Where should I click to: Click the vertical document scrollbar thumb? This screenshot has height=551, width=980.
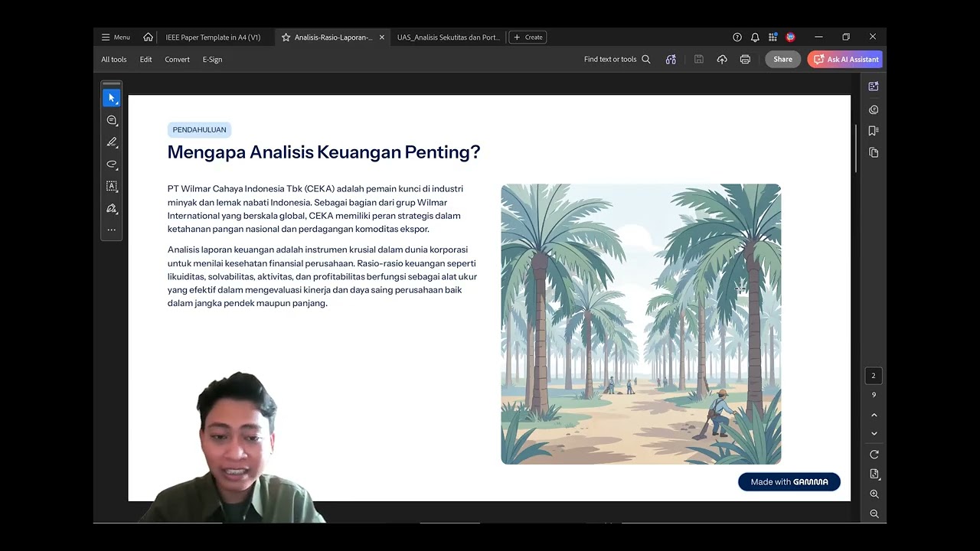[855, 147]
